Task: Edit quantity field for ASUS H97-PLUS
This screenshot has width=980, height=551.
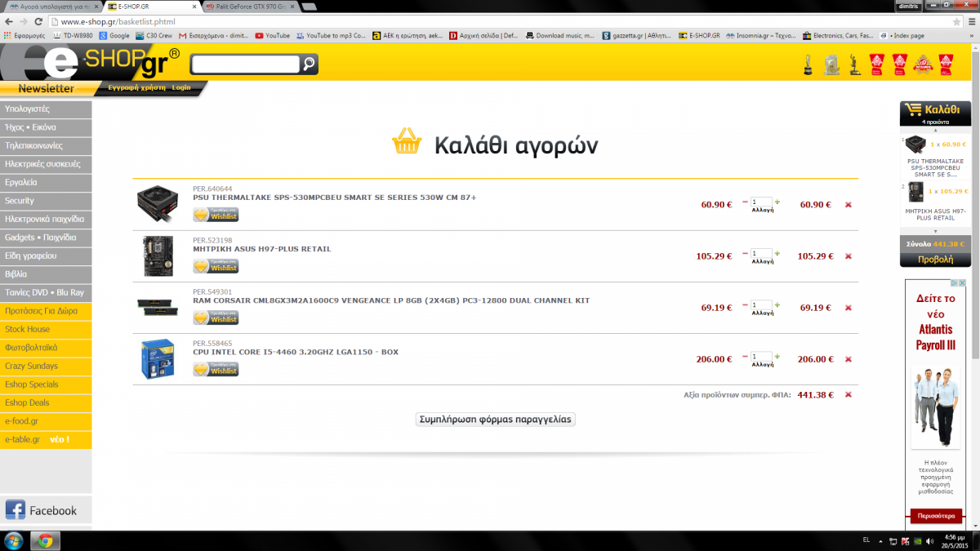Action: [762, 253]
